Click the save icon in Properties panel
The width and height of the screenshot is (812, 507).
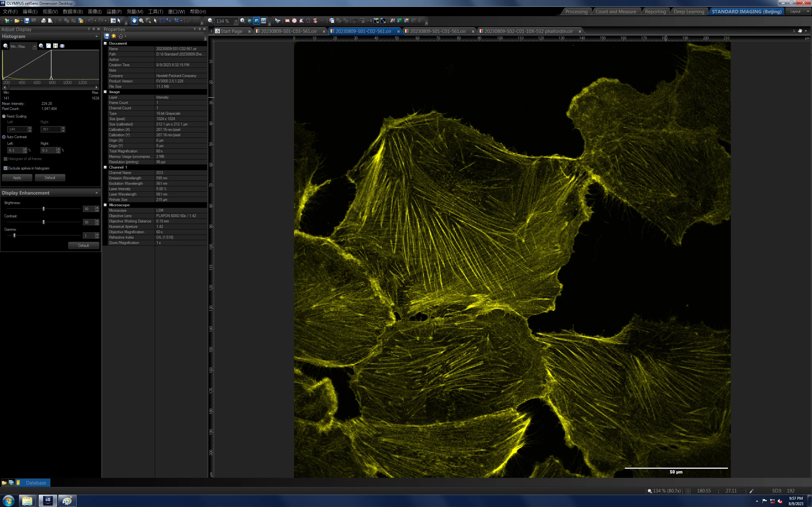tap(107, 36)
